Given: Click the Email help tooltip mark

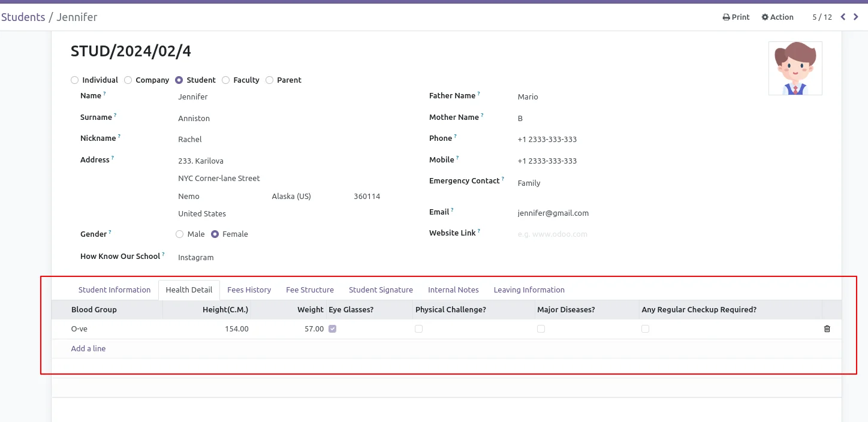Looking at the screenshot, I should click(452, 210).
